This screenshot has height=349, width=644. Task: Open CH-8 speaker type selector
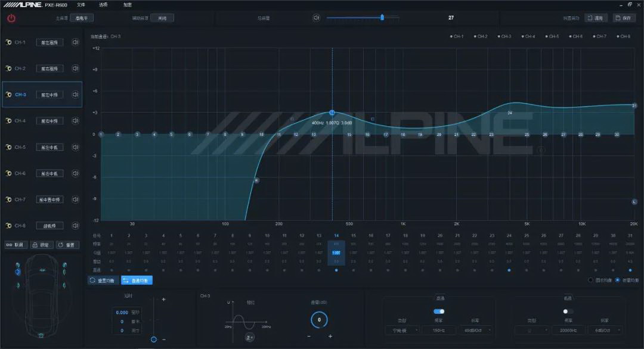(49, 226)
